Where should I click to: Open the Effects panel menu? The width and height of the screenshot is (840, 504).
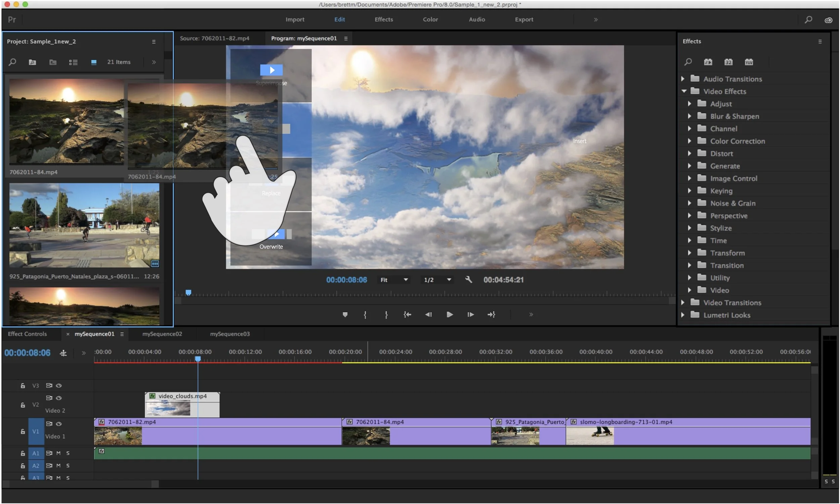(x=820, y=41)
